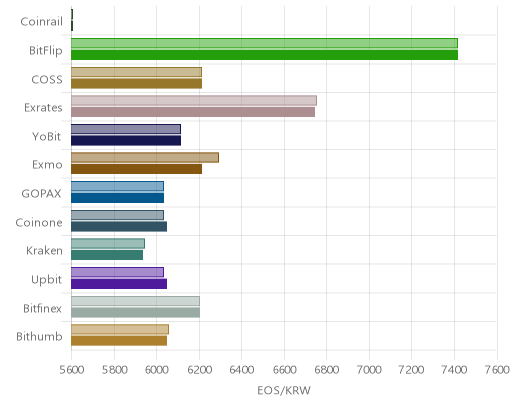
Task: Click the COSS olive-brown lower bar
Action: point(136,84)
